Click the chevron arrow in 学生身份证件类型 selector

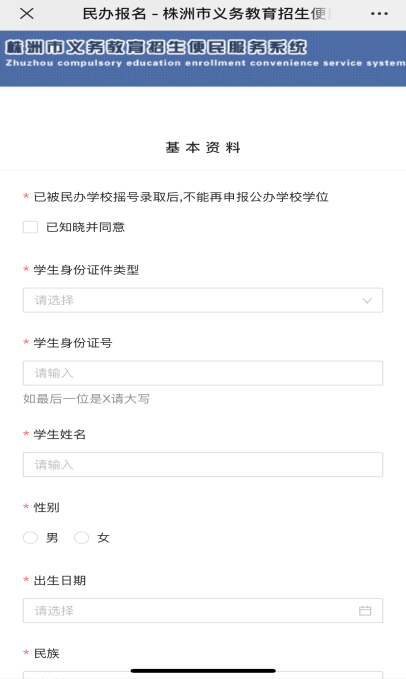[367, 301]
